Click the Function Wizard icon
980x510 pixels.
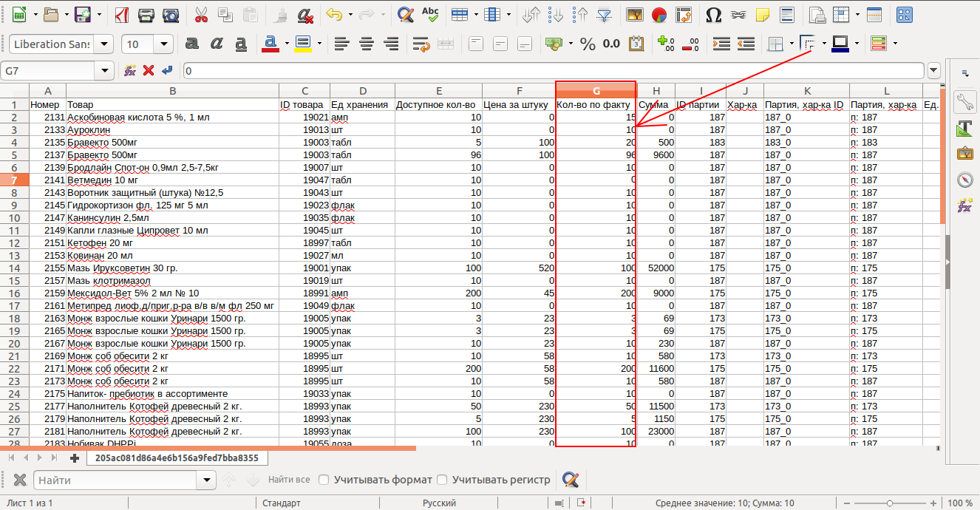[x=130, y=70]
